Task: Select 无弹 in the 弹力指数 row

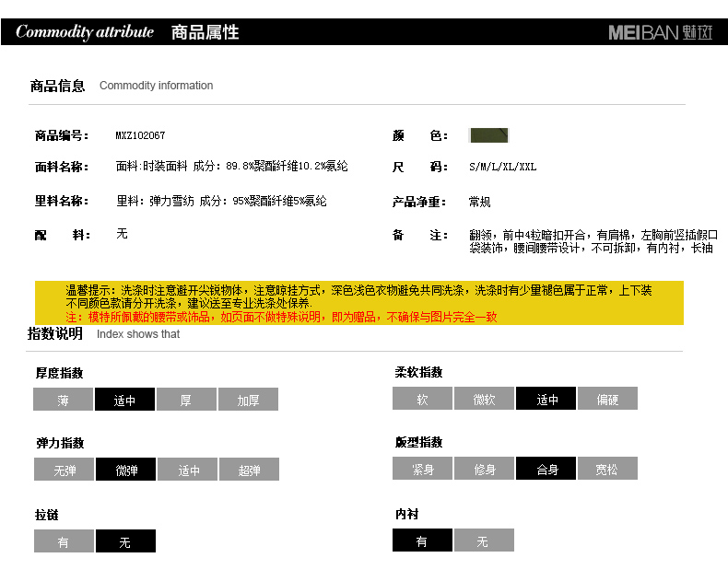Action: (x=65, y=470)
